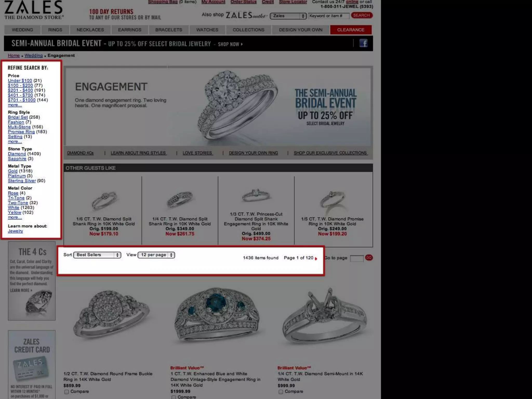Viewport: 532px width, 399px height.
Task: Expand the Zales store selector dropdown
Action: coord(288,16)
